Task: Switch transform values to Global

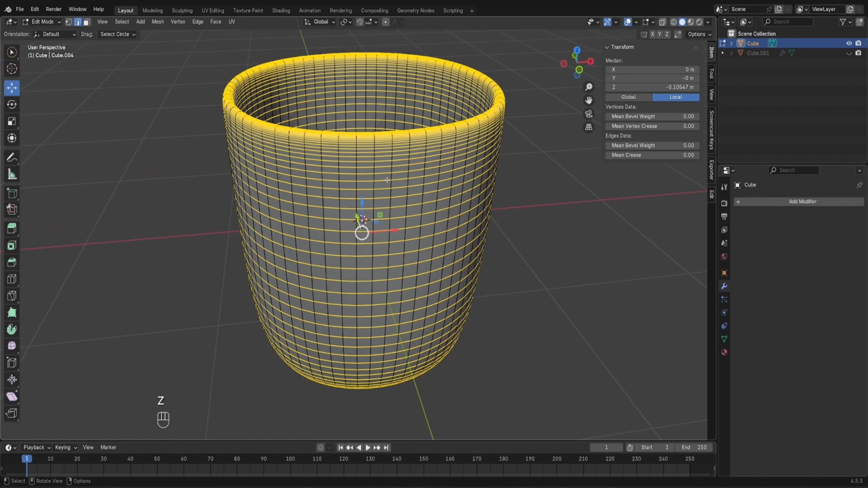Action: [x=628, y=97]
